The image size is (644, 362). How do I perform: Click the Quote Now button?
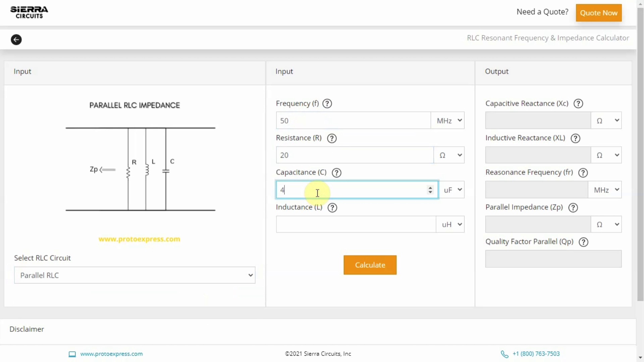pyautogui.click(x=598, y=13)
